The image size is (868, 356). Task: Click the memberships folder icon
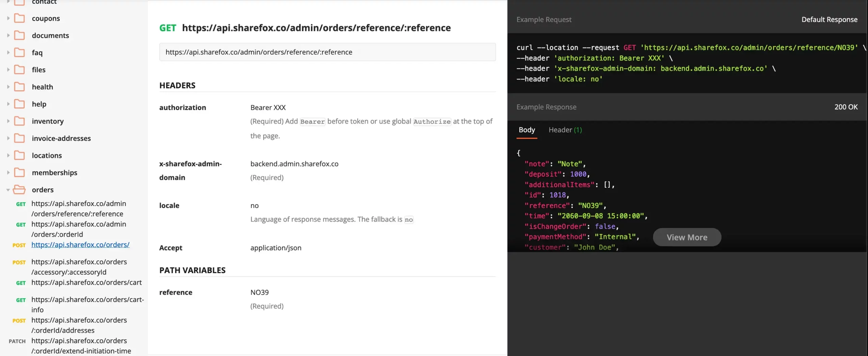(19, 172)
